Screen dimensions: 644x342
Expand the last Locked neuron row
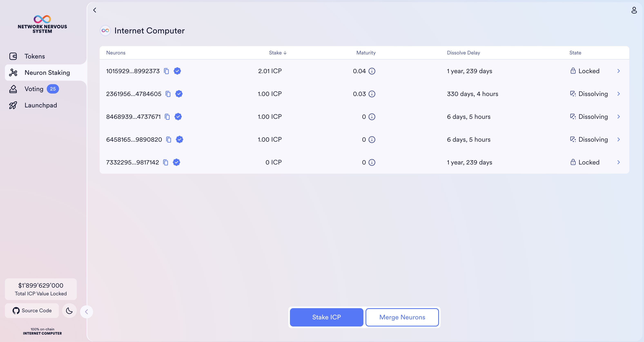coord(618,162)
